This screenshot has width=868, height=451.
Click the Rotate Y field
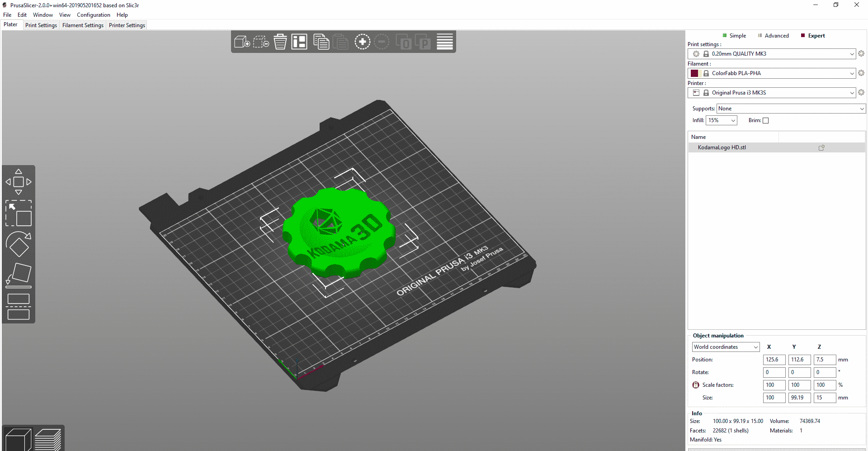point(800,372)
